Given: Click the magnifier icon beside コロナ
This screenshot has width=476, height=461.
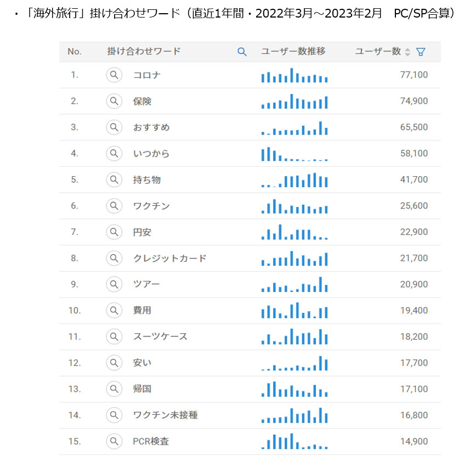Looking at the screenshot, I should coord(114,75).
